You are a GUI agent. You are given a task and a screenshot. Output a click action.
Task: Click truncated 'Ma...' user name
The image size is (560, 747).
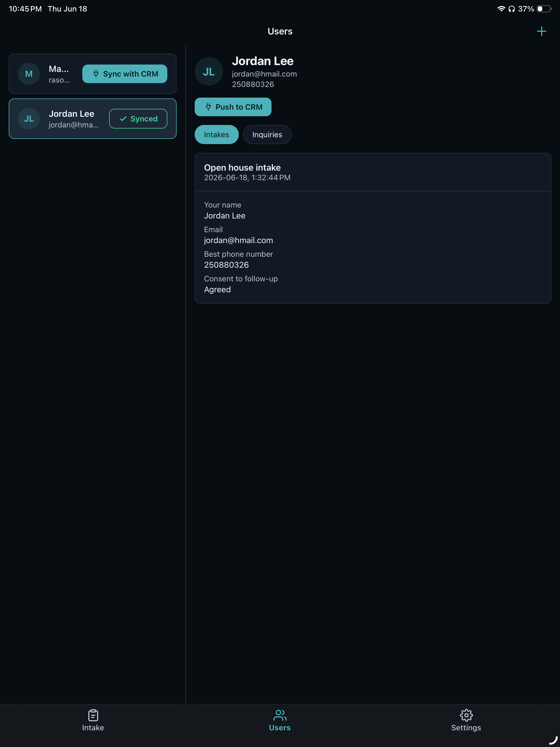tap(59, 69)
